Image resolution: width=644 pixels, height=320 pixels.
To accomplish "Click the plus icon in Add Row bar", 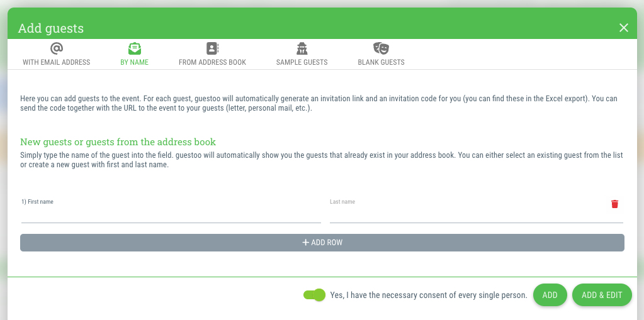I will 305,243.
